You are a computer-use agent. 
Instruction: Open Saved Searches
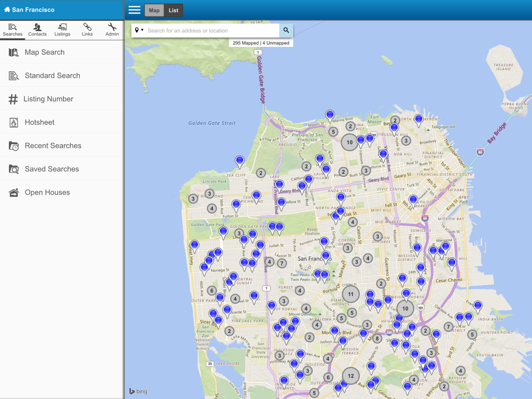(x=52, y=169)
